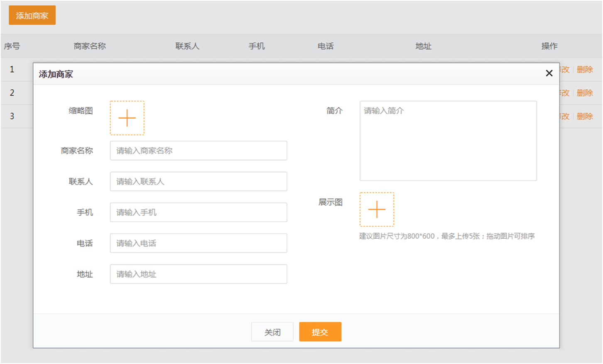Delete row 1 via 删除 link
Viewport: 603px width, 364px height.
click(584, 69)
